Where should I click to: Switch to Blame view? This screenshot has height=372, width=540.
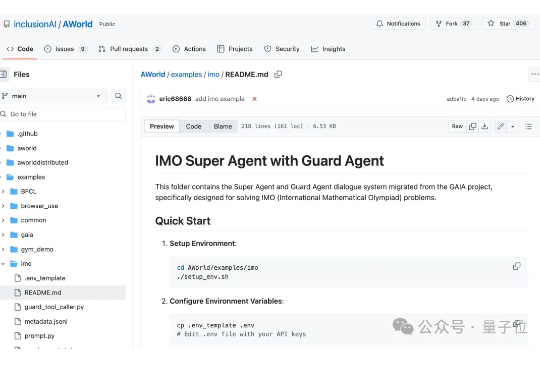tap(223, 126)
